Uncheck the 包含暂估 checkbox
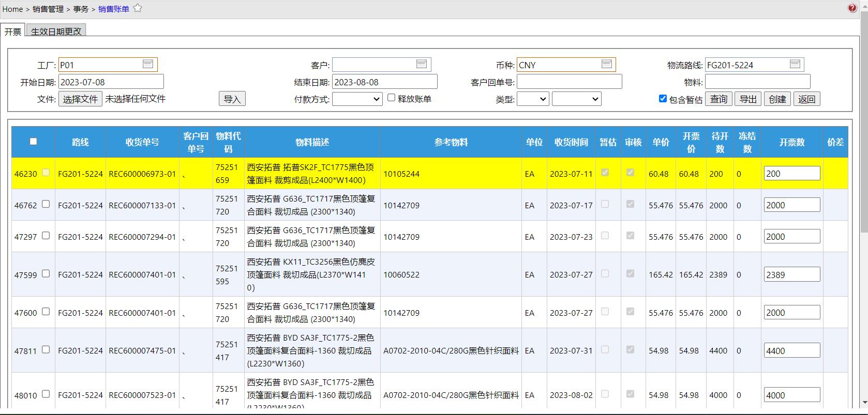868x415 pixels. coord(663,98)
